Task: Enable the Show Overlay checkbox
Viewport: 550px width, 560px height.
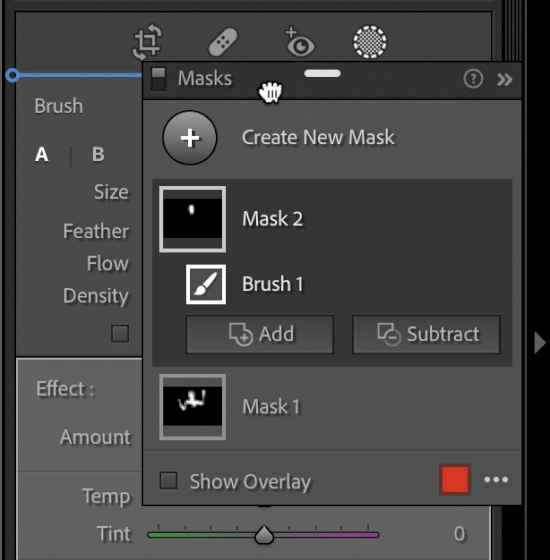Action: (168, 480)
